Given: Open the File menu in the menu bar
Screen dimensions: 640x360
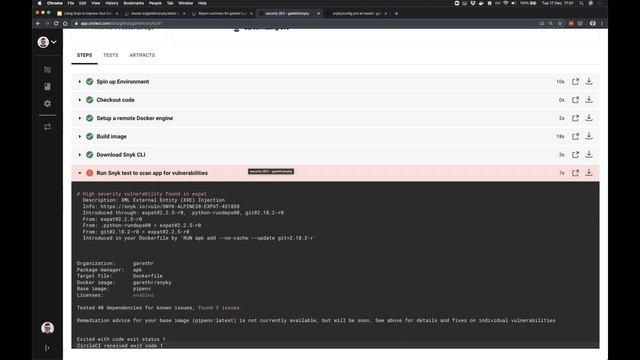Looking at the screenshot, I should [x=71, y=3].
